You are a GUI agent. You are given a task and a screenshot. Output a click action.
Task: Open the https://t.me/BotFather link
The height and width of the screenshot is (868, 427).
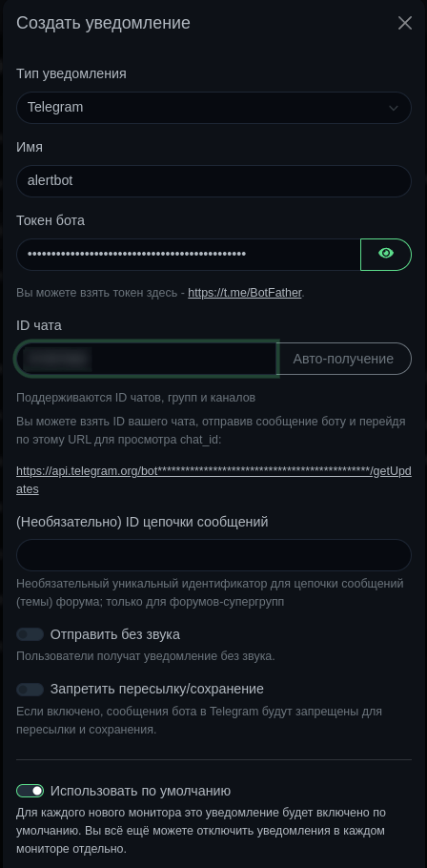coord(245,293)
